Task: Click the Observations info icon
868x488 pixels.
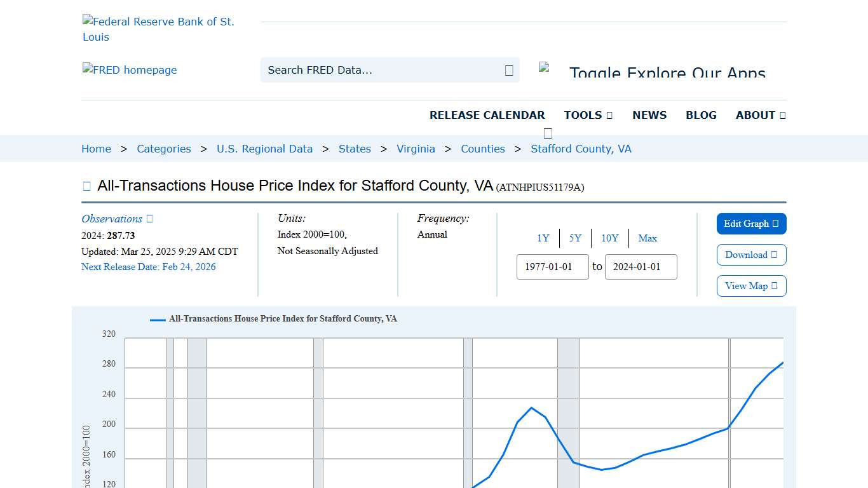Action: point(148,219)
